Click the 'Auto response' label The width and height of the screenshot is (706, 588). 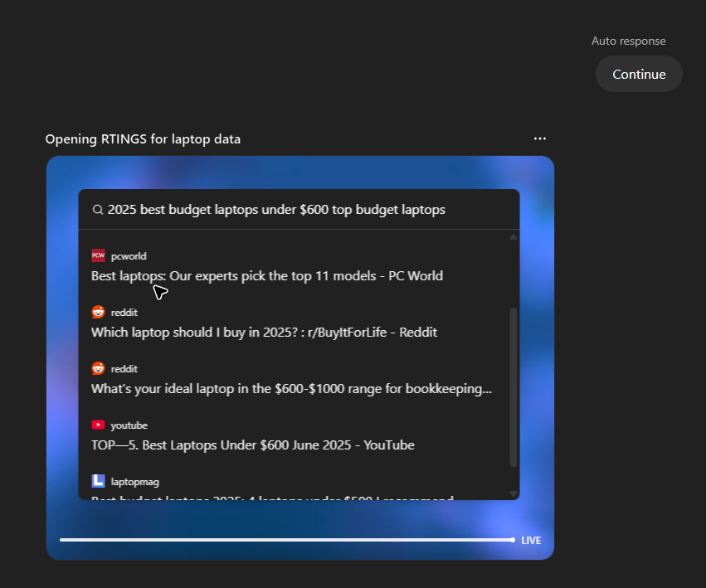629,41
